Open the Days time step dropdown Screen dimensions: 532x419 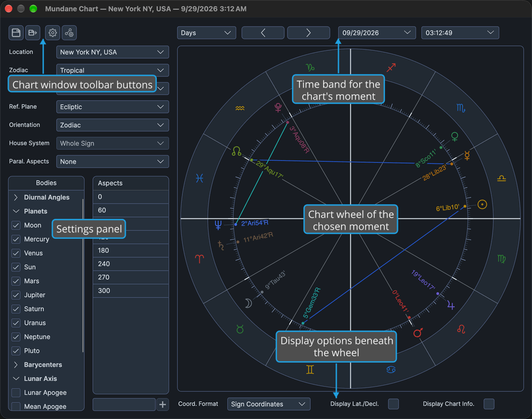206,33
